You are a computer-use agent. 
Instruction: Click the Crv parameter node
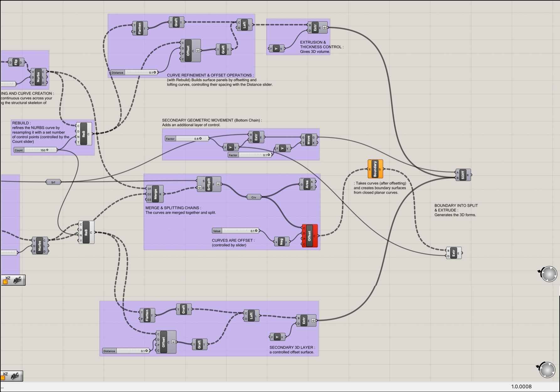(254, 197)
